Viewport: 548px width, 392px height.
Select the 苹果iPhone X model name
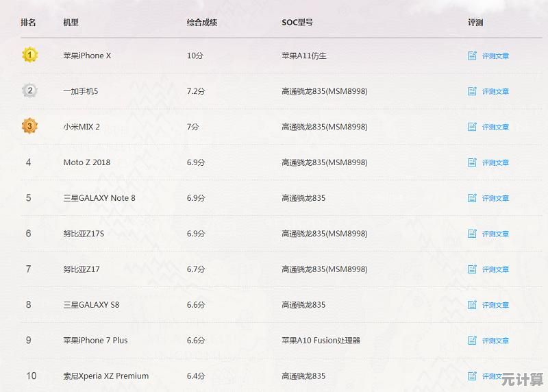point(87,56)
